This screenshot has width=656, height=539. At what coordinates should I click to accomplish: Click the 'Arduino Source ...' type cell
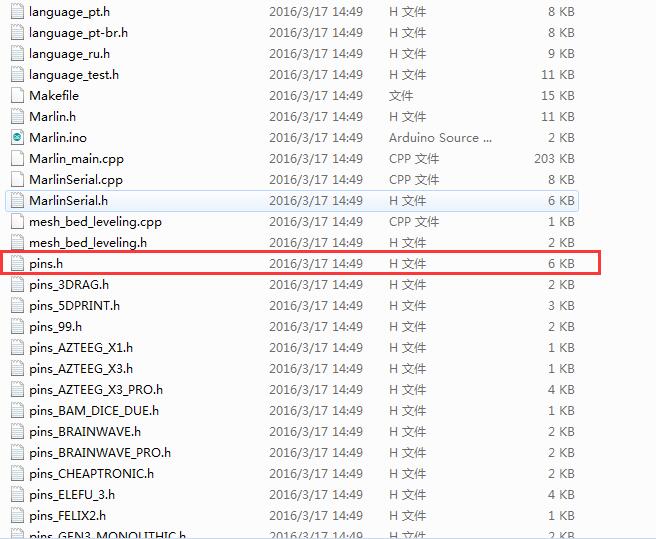point(440,138)
